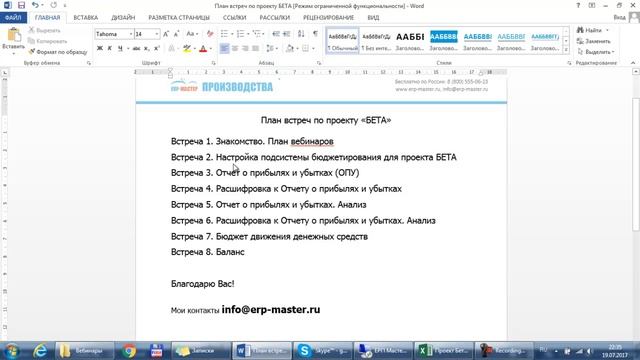Expand the styles gallery with the More arrow

[x=566, y=49]
